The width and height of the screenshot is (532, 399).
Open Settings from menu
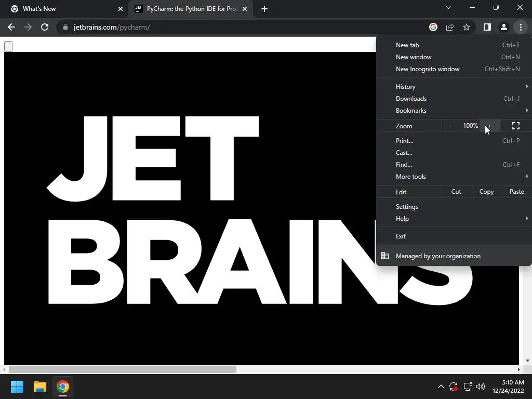pyautogui.click(x=454, y=207)
